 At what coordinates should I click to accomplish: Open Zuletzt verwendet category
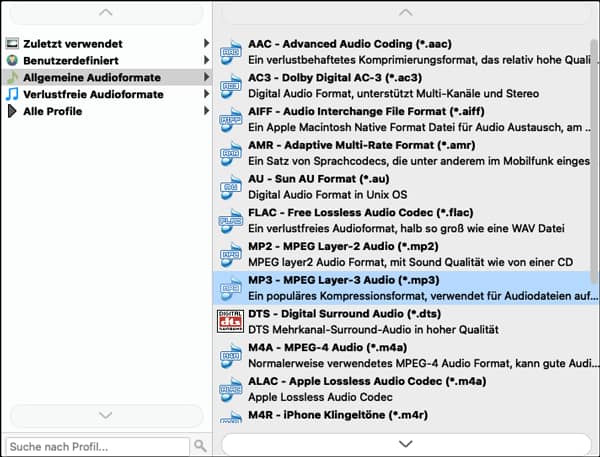106,44
